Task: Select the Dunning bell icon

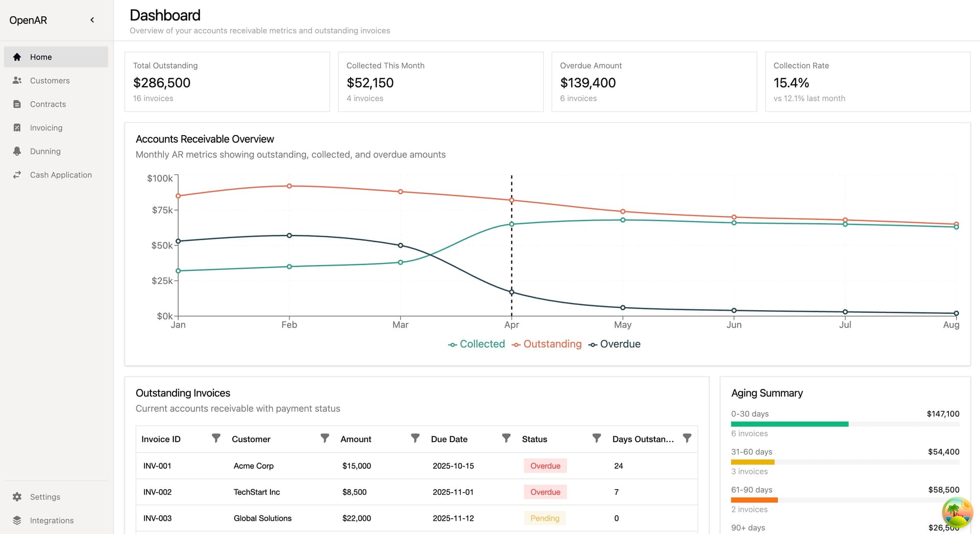Action: coord(17,151)
